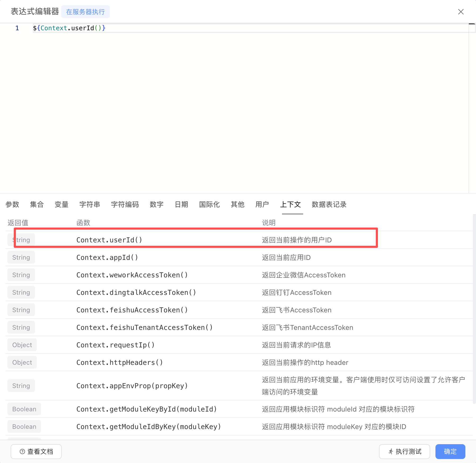Click the 确定 confirm button
This screenshot has width=476, height=463.
[450, 451]
